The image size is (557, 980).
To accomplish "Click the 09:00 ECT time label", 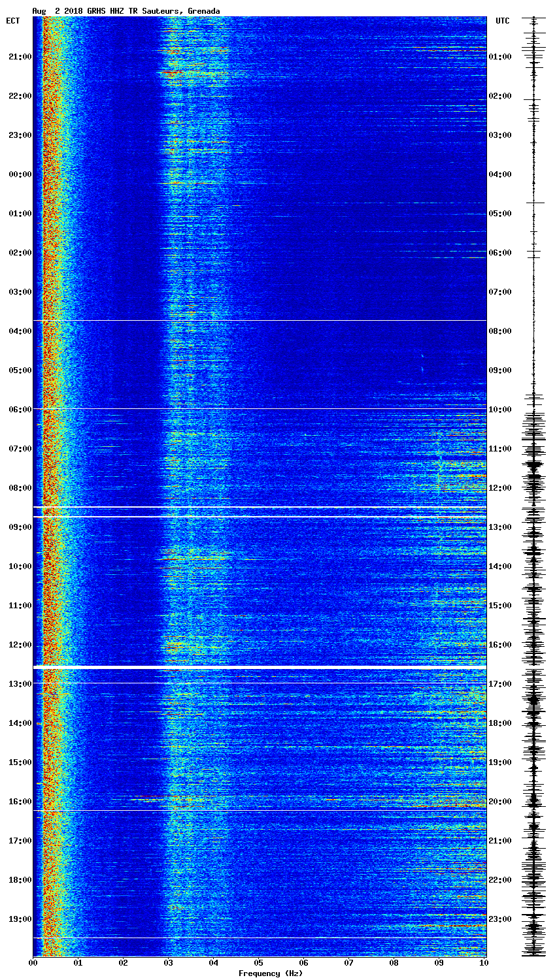I will pos(20,527).
